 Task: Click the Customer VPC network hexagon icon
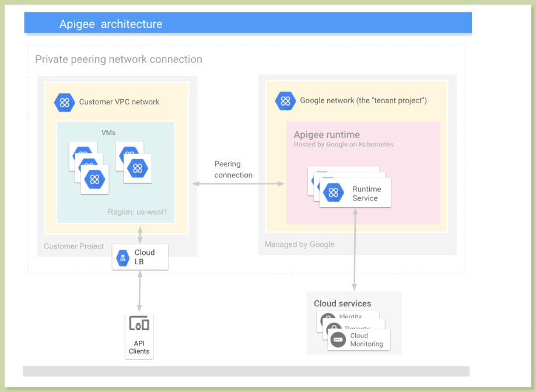65,102
